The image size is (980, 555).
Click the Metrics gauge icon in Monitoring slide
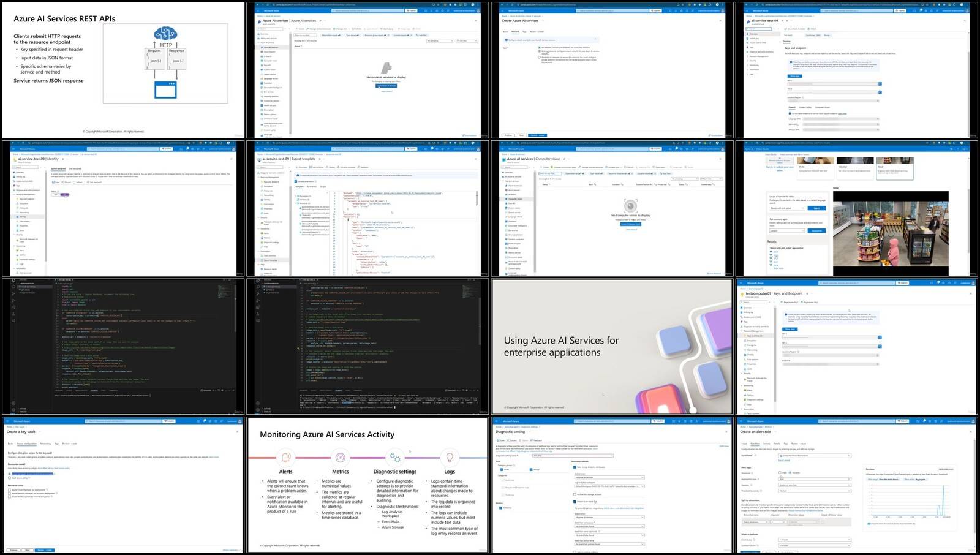[341, 458]
